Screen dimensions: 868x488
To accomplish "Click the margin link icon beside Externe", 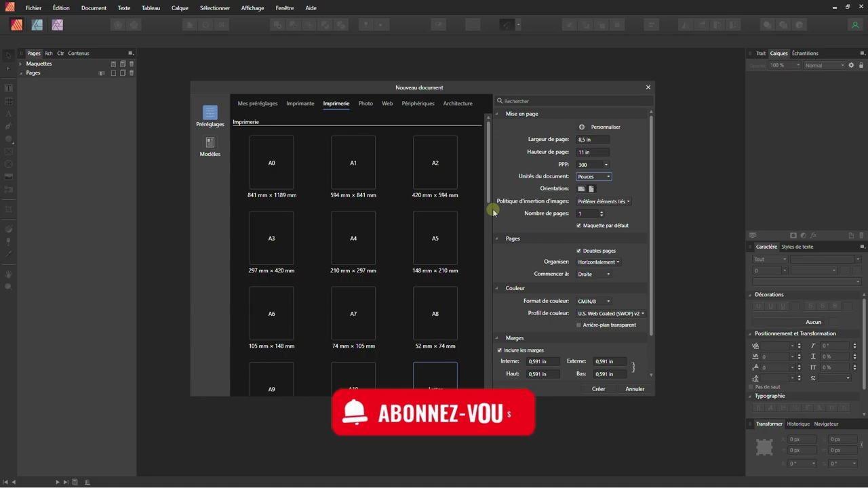I will coord(633,367).
